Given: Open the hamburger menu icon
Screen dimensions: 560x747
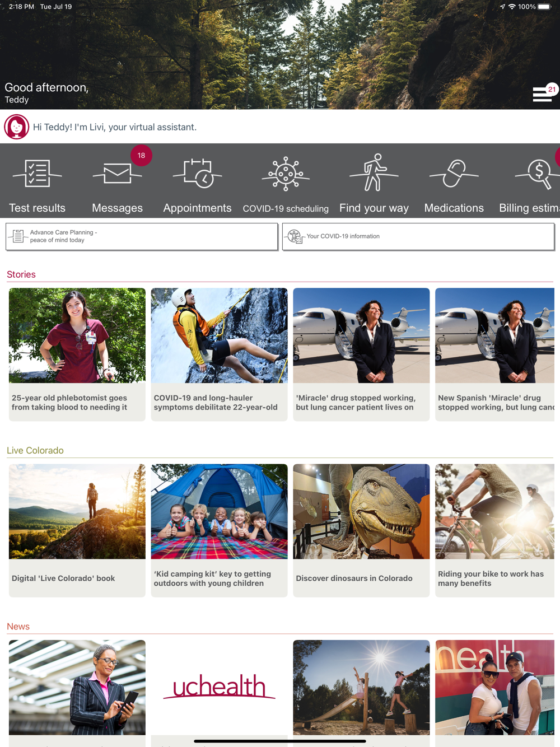Looking at the screenshot, I should tap(542, 95).
